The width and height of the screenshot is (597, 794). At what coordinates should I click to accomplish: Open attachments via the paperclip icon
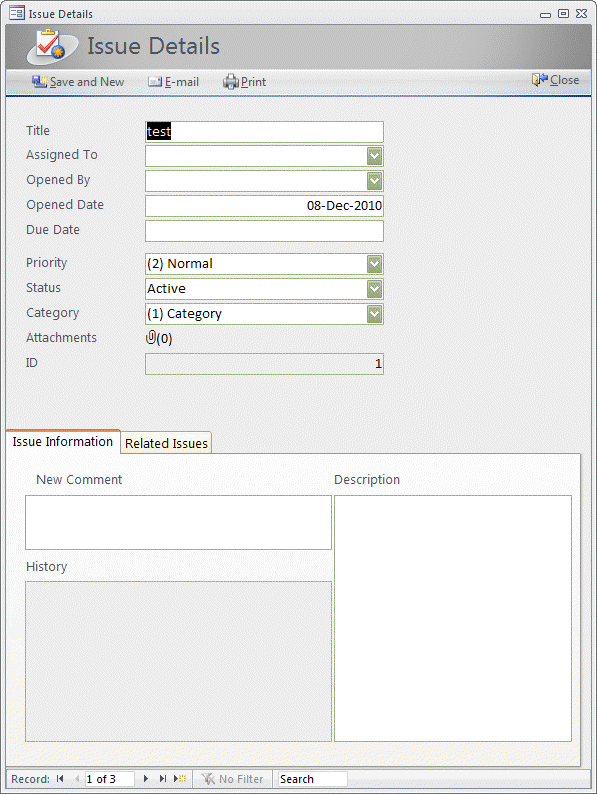coord(150,337)
